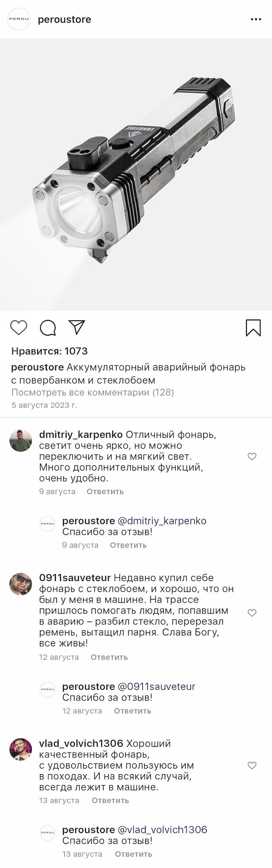Like the 0911sauveteur comment

tap(252, 613)
